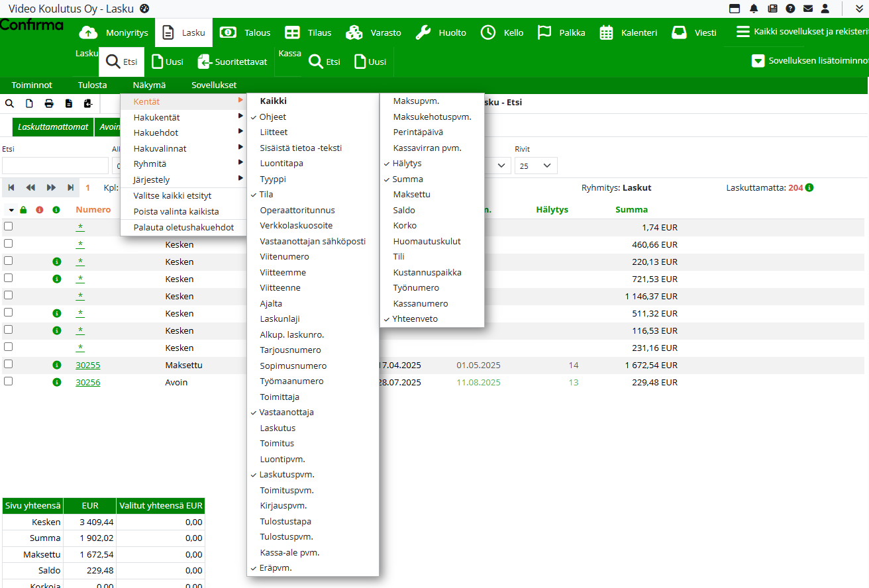
Task: Open notifications via the bell icon
Action: click(x=754, y=9)
